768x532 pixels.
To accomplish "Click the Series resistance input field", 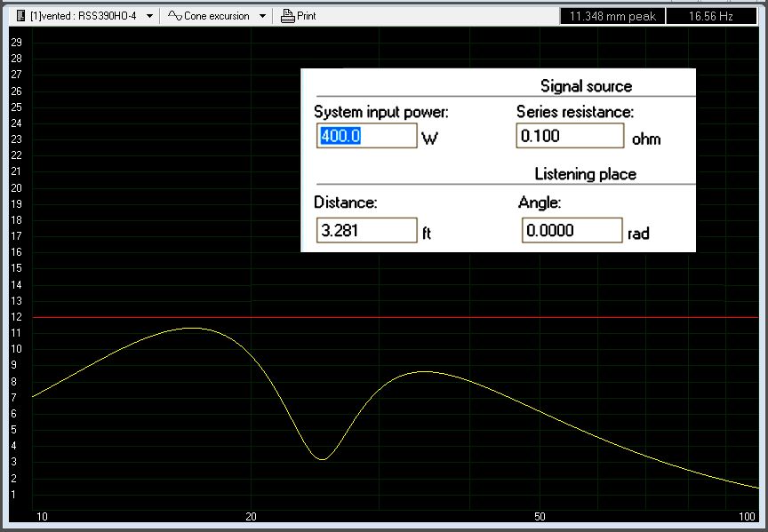I will (570, 136).
